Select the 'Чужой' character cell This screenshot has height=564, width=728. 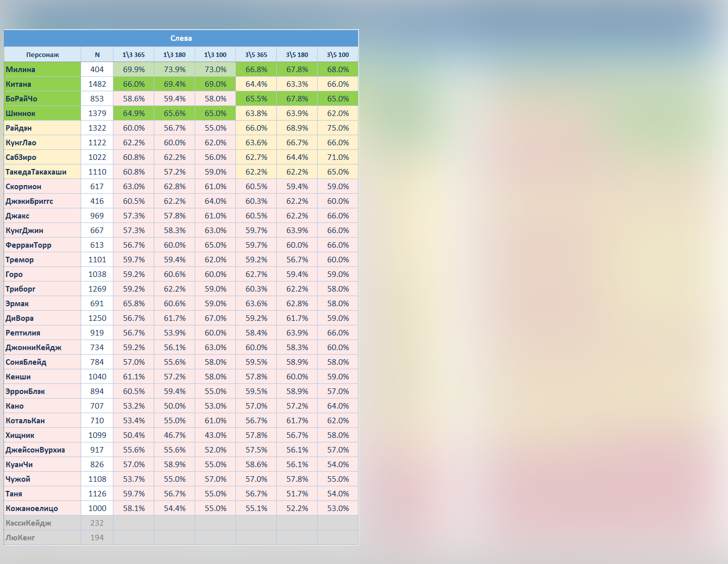pyautogui.click(x=42, y=479)
